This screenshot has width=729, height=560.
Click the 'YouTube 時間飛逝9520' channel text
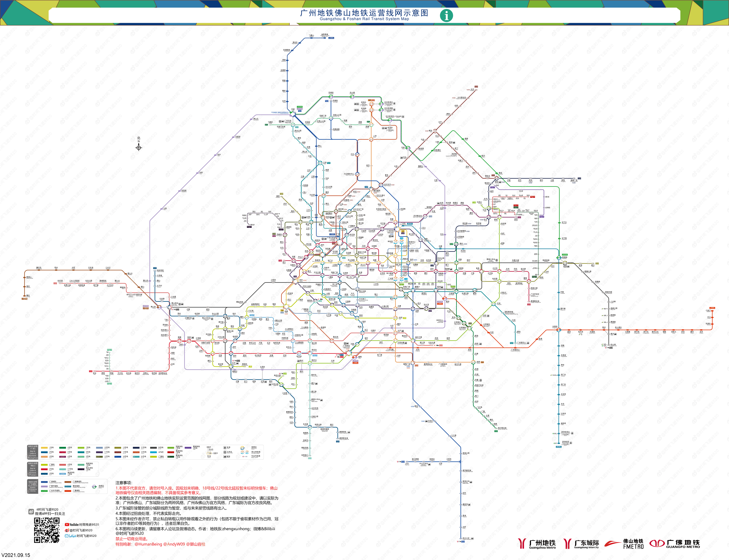click(84, 524)
